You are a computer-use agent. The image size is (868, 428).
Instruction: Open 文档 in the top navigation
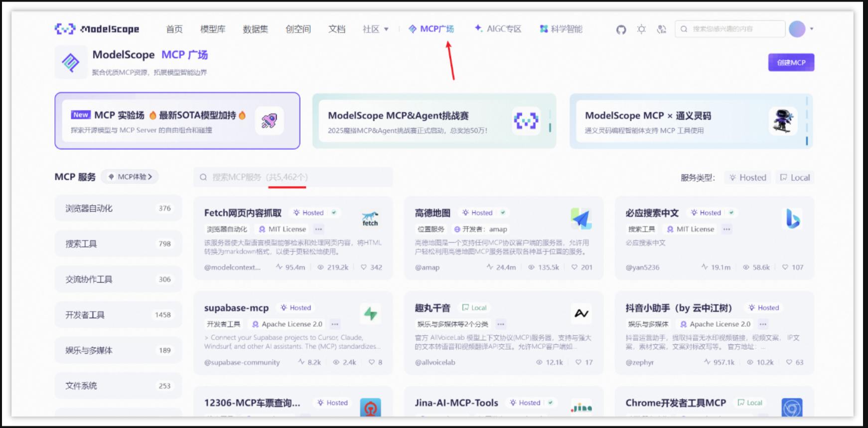pyautogui.click(x=337, y=29)
